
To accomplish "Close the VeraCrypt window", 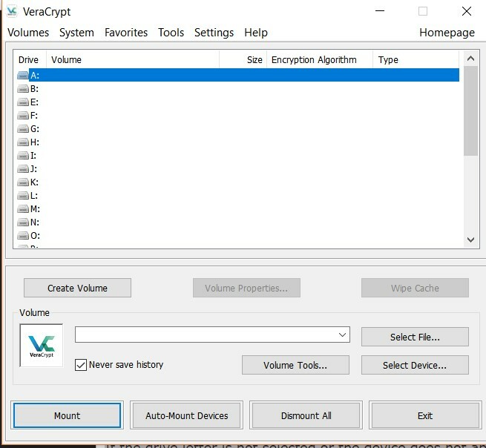I will [x=467, y=11].
